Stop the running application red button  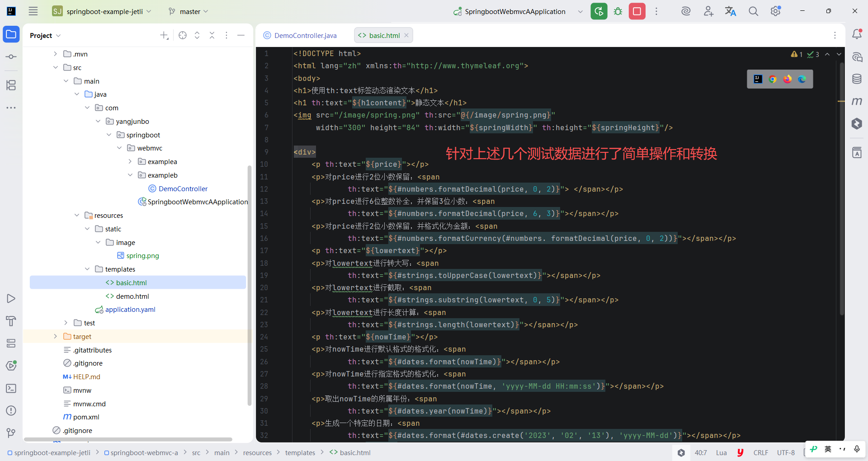coord(637,11)
